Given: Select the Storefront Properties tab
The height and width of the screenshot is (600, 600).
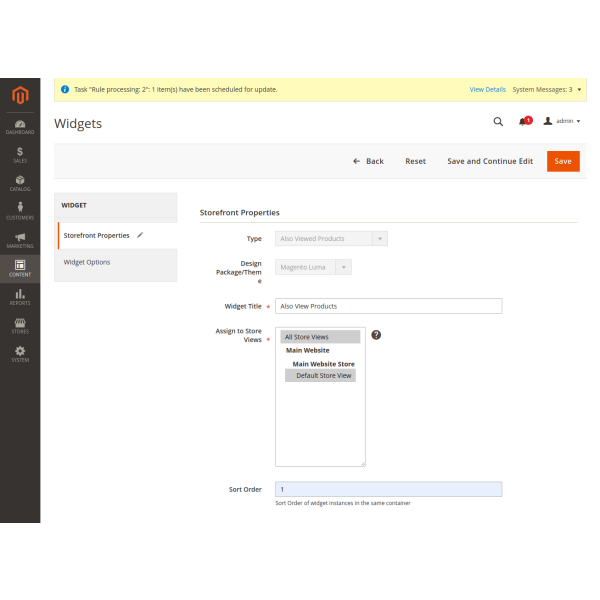Looking at the screenshot, I should click(97, 235).
